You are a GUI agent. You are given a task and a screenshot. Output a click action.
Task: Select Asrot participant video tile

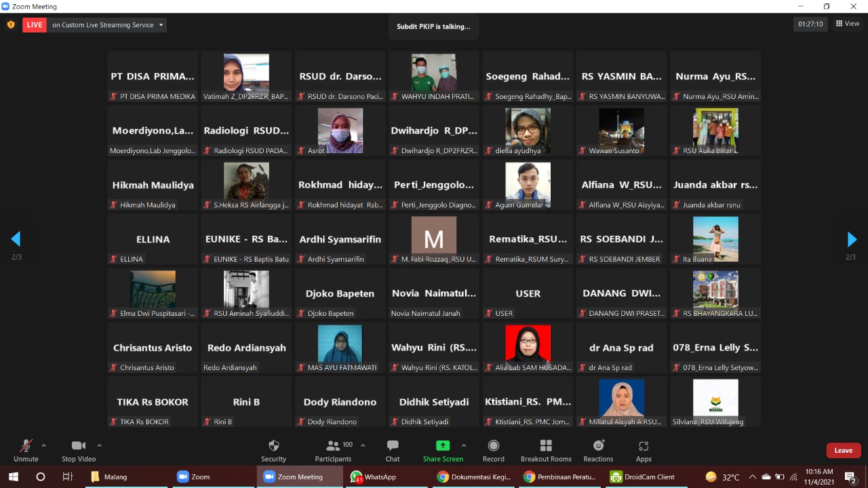[340, 131]
